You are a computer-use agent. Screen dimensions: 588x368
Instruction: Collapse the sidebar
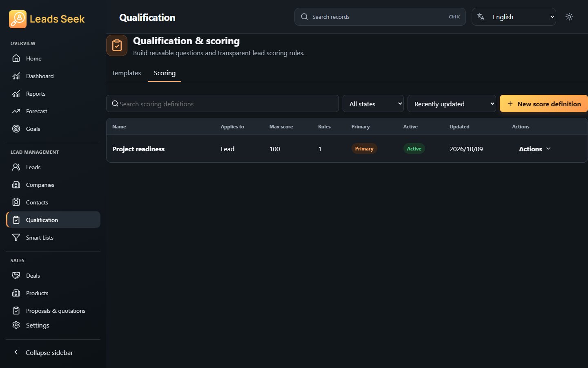[x=53, y=352]
